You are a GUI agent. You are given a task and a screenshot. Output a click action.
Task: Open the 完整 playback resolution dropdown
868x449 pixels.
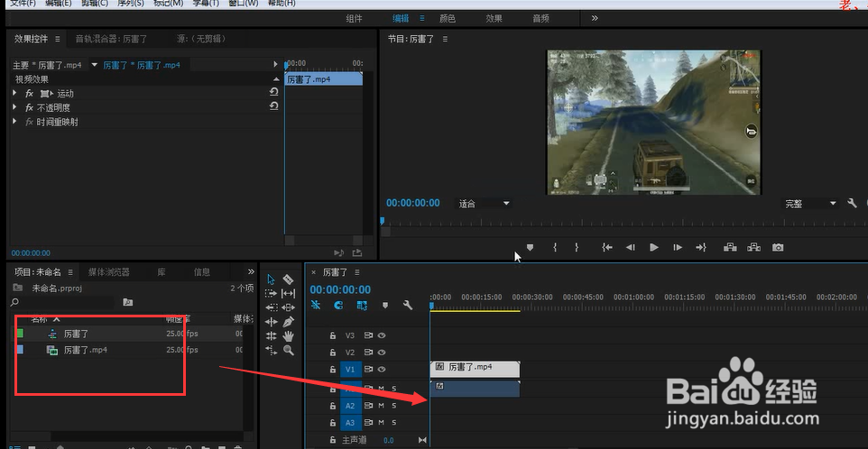pos(810,204)
